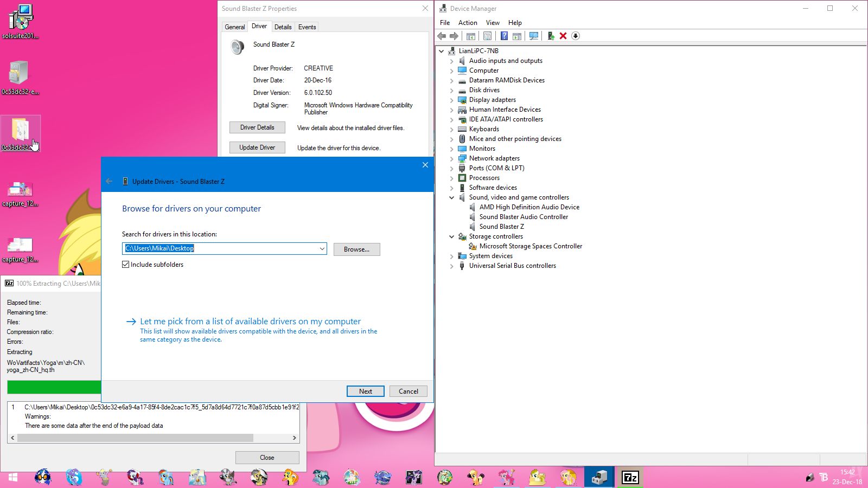Select the 0c53dc32-e archive file desktop icon
The width and height of the screenshot is (868, 488).
[21, 78]
